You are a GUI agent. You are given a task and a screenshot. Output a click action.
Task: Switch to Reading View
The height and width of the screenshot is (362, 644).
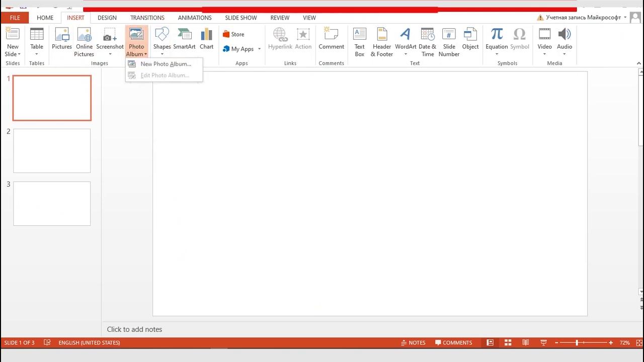pyautogui.click(x=526, y=342)
